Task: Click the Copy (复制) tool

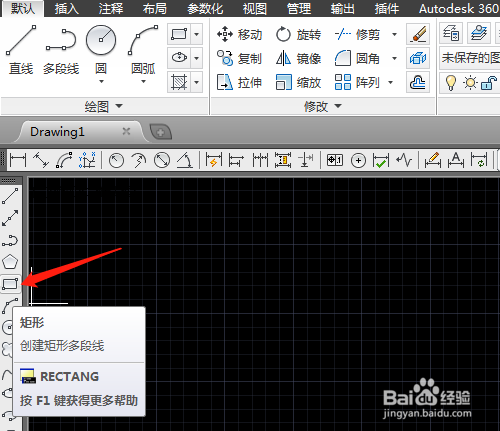Action: coord(239,58)
